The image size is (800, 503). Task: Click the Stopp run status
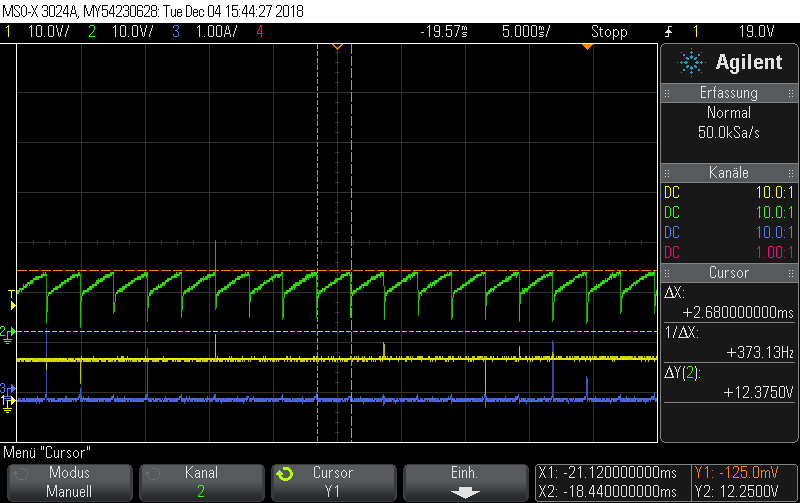(609, 32)
